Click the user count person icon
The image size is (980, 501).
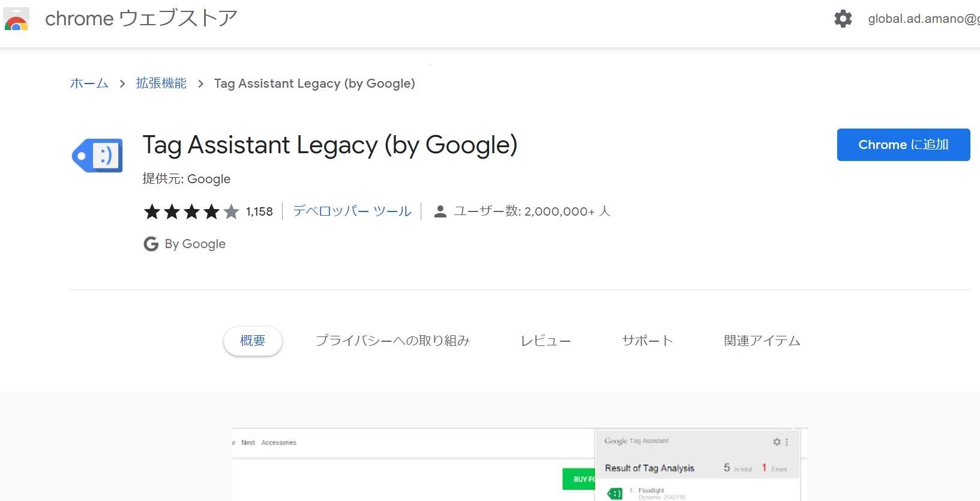tap(440, 211)
